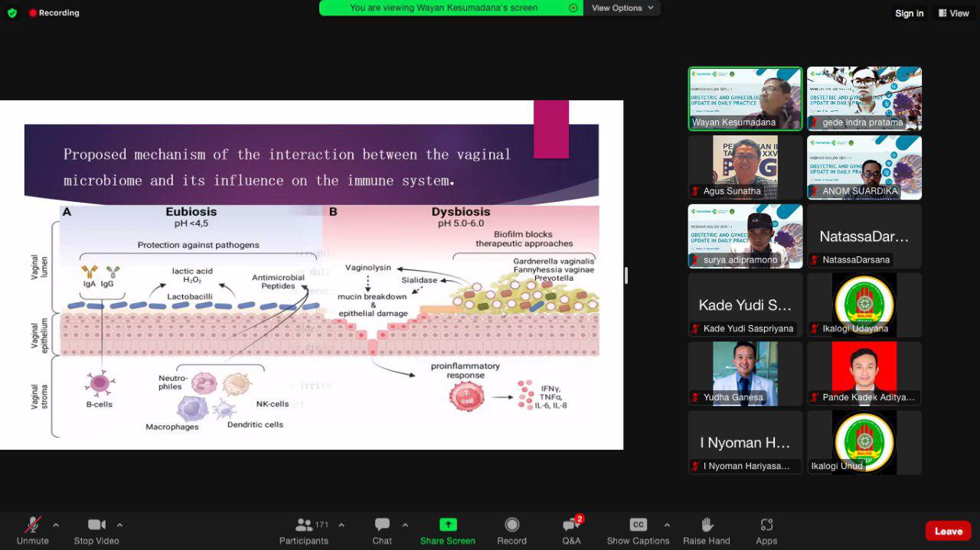Viewport: 980px width, 550px height.
Task: Click the green encryption shield icon
Action: tap(12, 13)
